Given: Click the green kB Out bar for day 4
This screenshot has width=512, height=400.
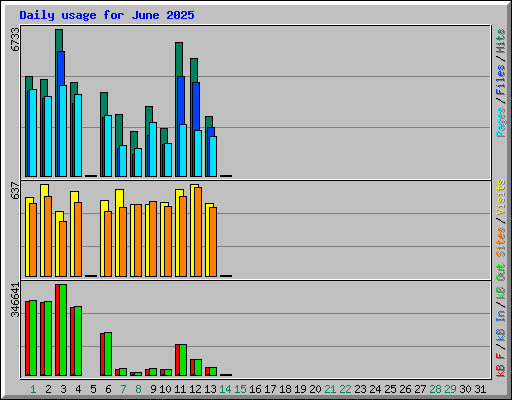Looking at the screenshot, I should click(78, 341).
